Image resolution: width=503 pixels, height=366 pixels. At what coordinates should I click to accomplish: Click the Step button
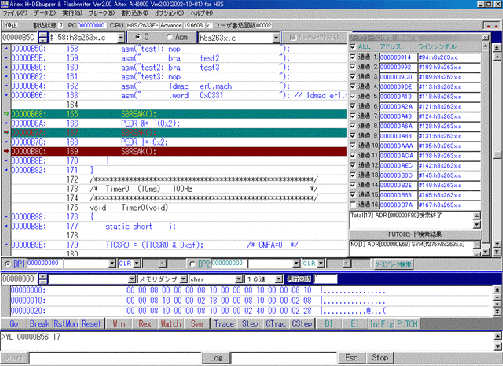[250, 324]
